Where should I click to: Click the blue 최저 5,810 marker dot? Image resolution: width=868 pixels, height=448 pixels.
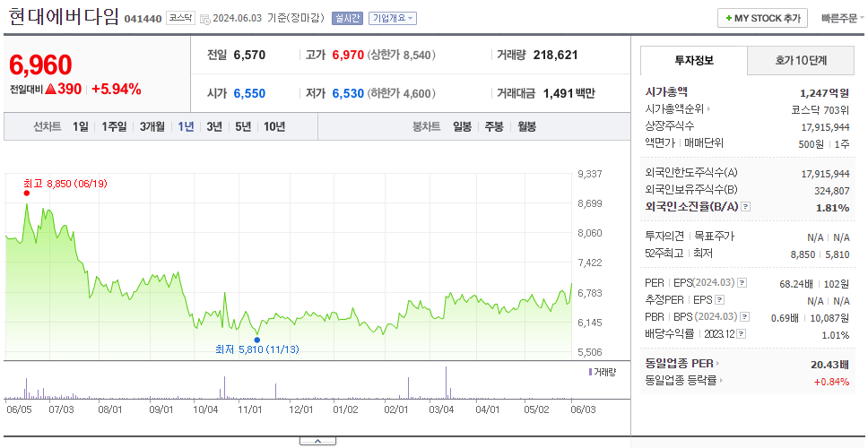[x=256, y=340]
